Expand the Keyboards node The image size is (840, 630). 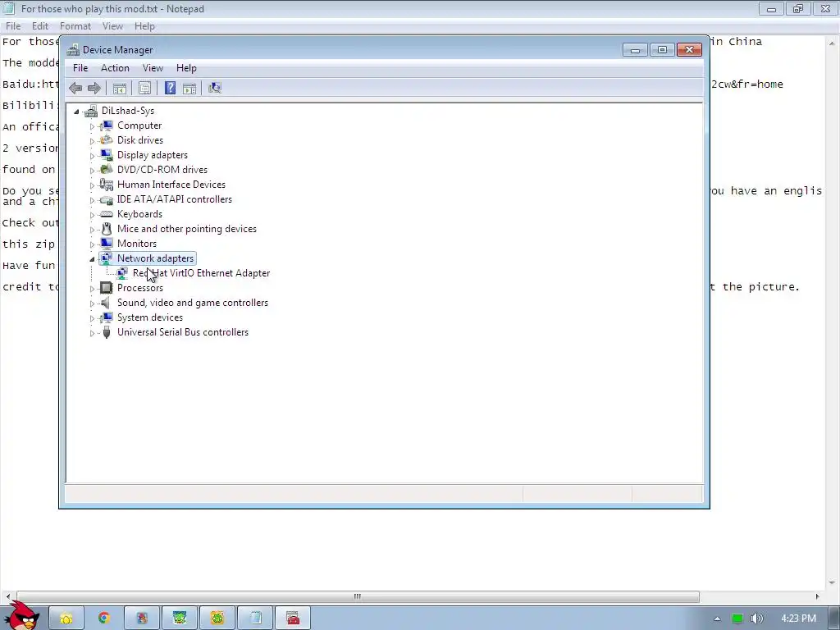[x=92, y=215]
